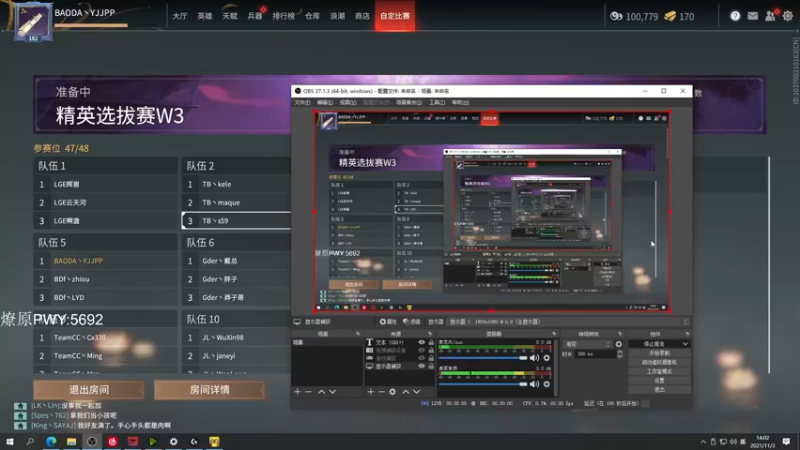
Task: Select the 自定比赛 custom match tab
Action: click(395, 16)
